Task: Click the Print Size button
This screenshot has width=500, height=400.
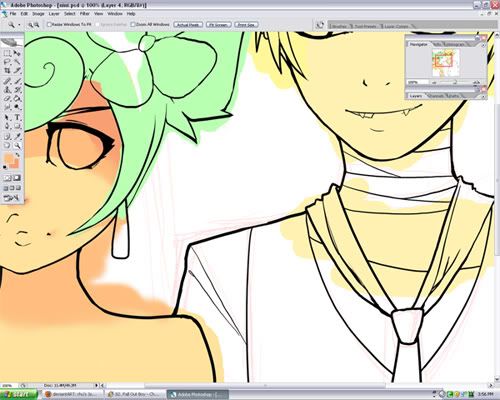Action: coord(246,25)
